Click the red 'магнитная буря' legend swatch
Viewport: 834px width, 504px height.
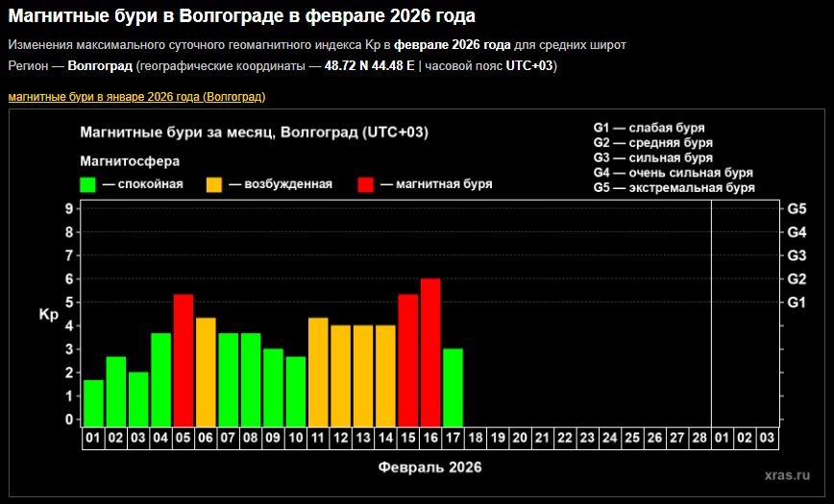coord(367,184)
